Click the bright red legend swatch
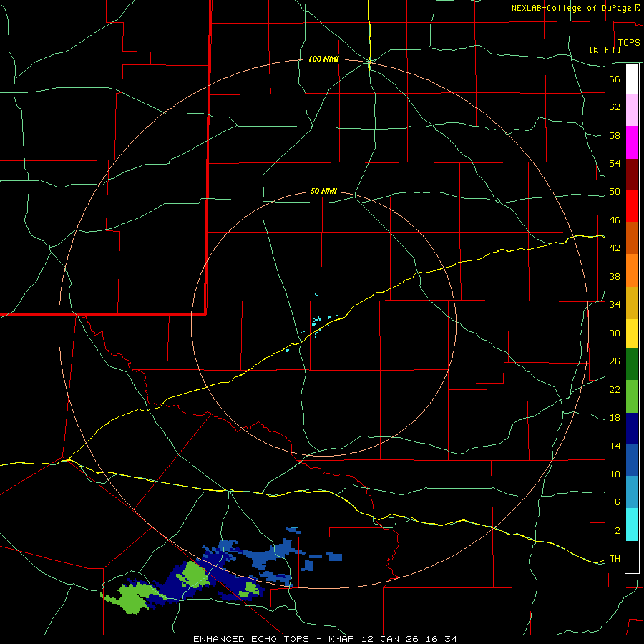Image resolution: width=644 pixels, height=644 pixels. click(632, 206)
